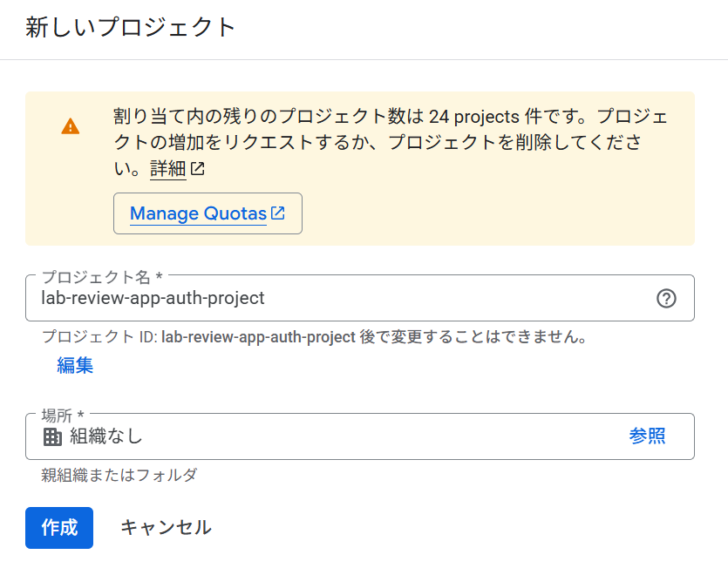Click 編集 to edit the project ID
This screenshot has width=728, height=568.
[75, 365]
